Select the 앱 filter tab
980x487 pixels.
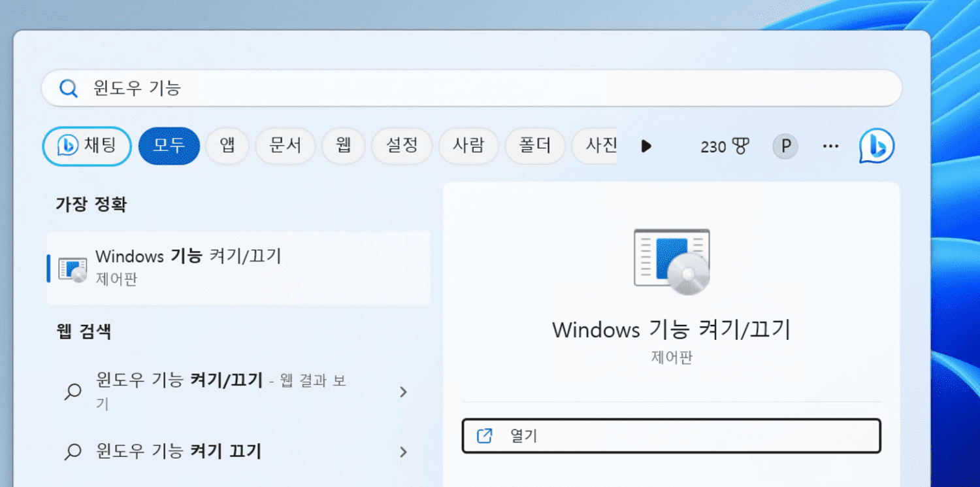[227, 145]
